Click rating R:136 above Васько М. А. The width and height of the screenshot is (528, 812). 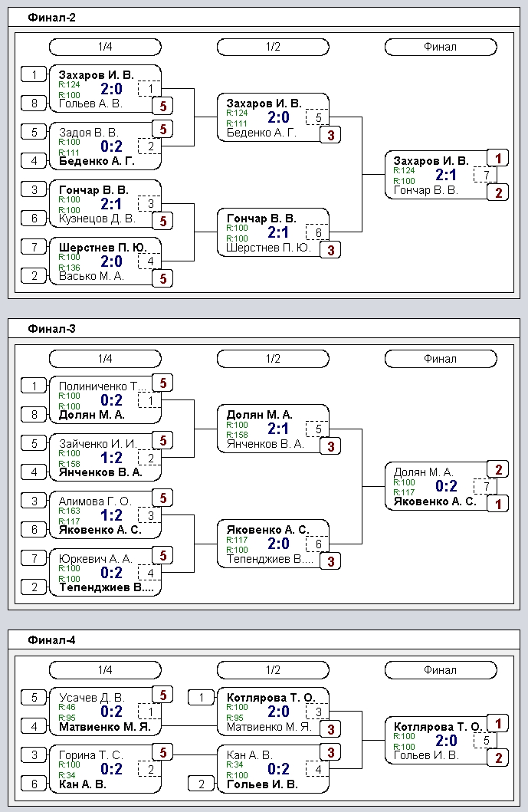(70, 268)
